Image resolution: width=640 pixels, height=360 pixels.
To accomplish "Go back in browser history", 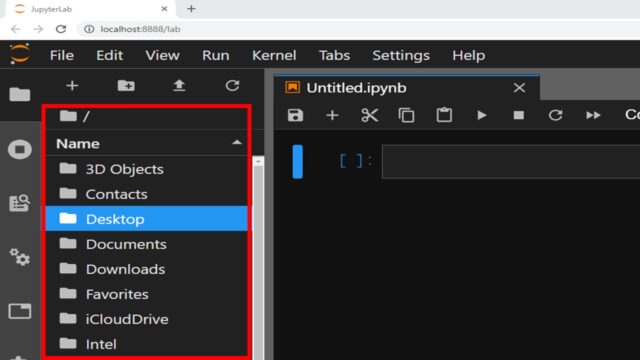I will click(x=16, y=29).
